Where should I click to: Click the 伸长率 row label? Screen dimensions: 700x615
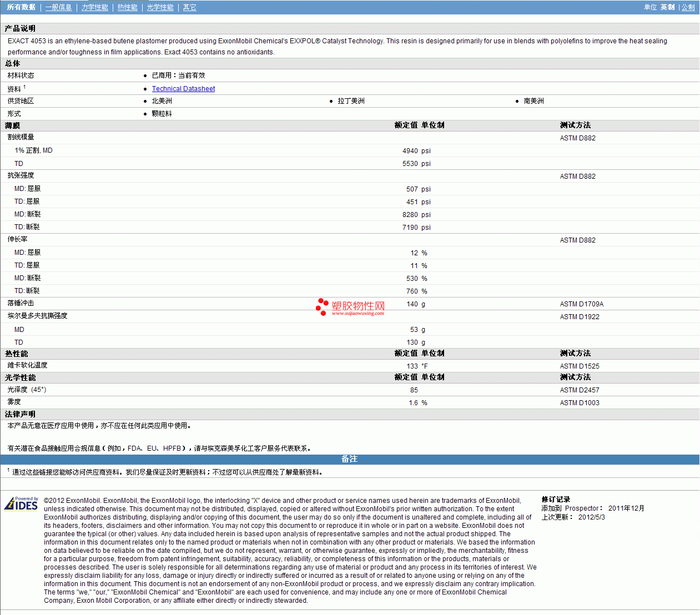18,239
